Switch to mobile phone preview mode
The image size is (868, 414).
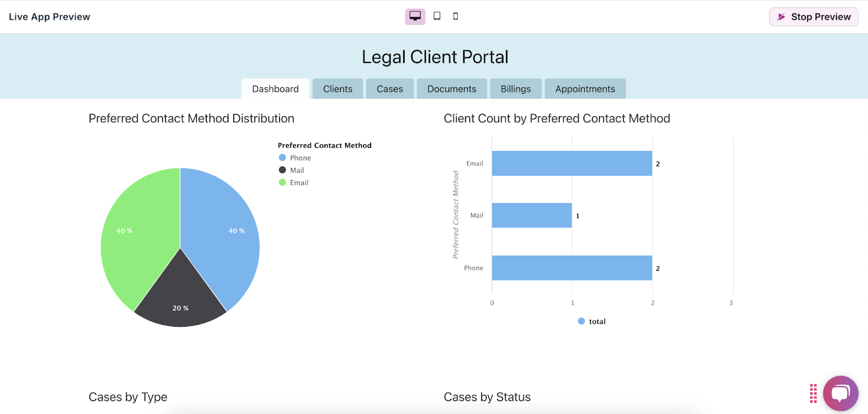(x=456, y=16)
